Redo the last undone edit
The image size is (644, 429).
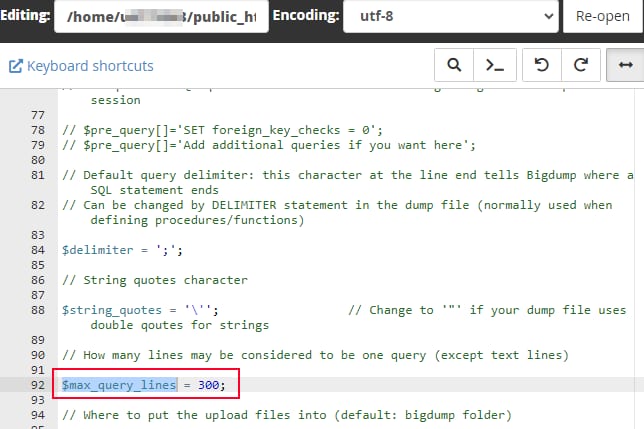point(580,66)
